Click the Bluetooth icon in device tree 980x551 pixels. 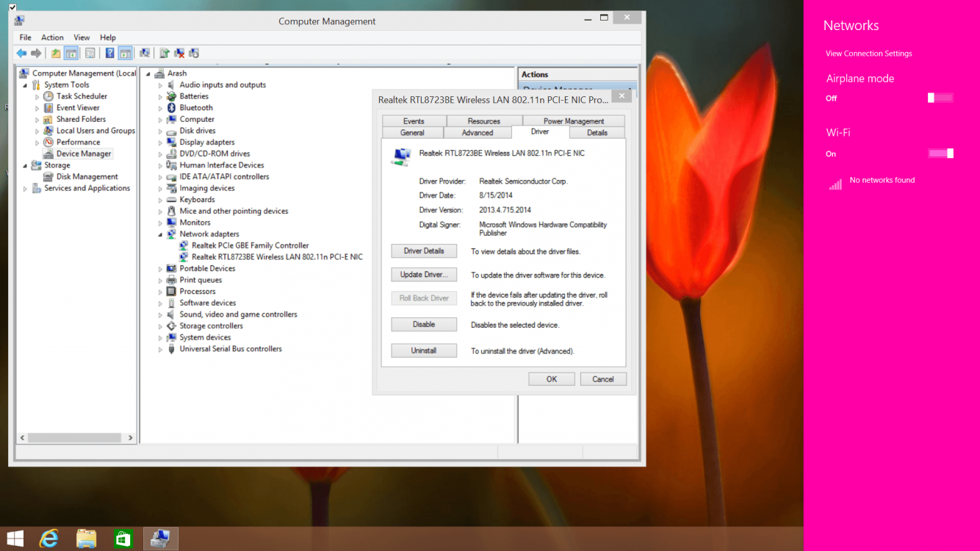pos(171,108)
